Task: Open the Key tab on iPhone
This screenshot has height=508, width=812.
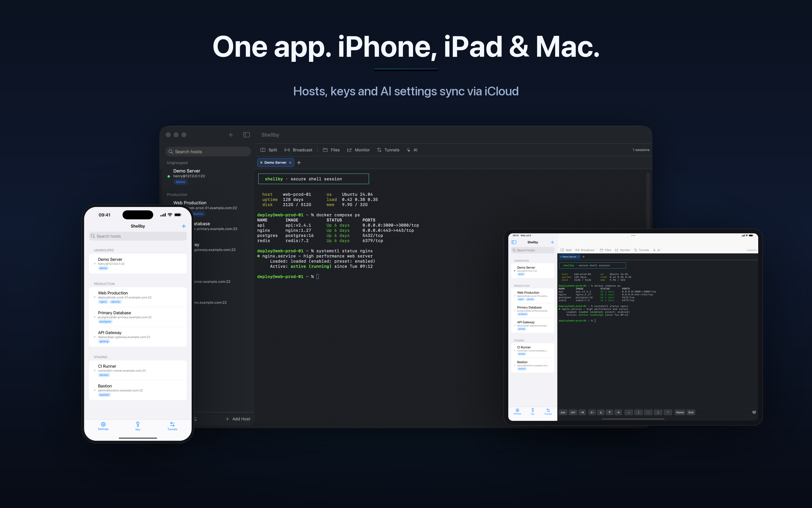Action: (x=138, y=426)
